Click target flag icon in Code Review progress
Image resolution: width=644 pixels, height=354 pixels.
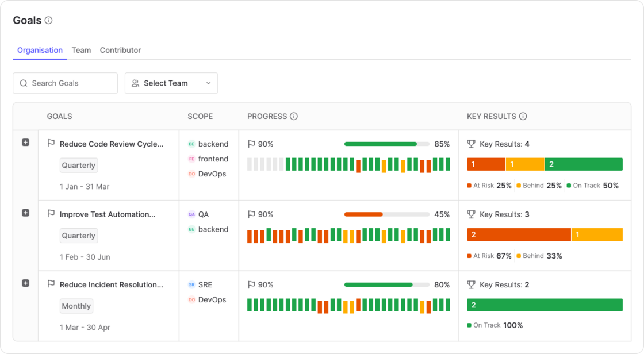pyautogui.click(x=251, y=144)
